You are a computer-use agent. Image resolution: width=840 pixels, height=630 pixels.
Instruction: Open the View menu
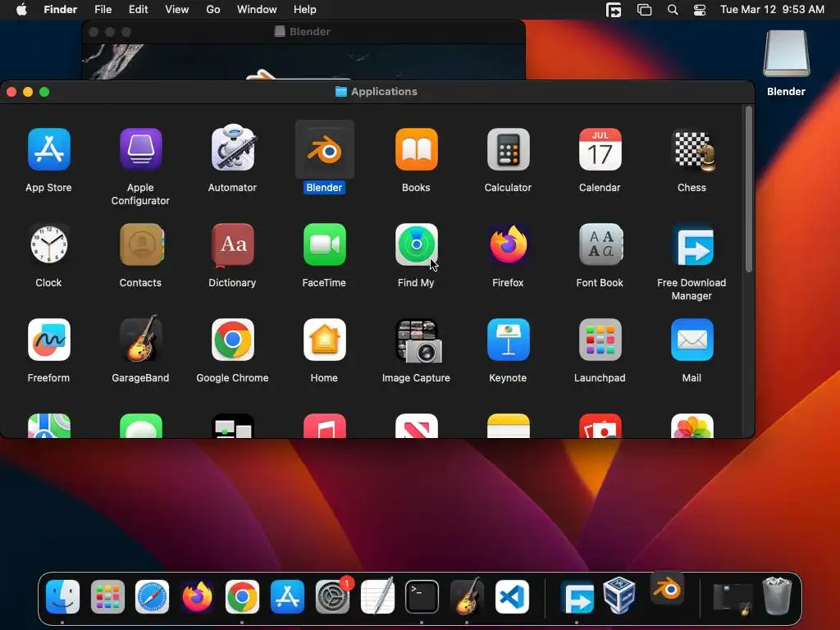(177, 10)
